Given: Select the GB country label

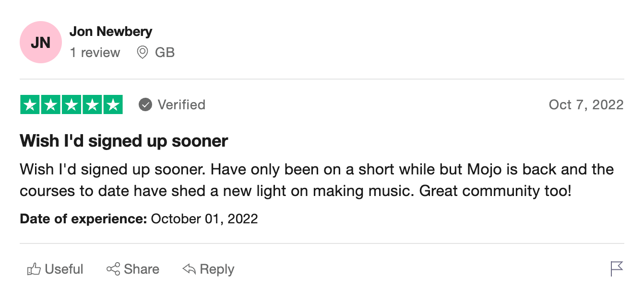Looking at the screenshot, I should tap(165, 52).
